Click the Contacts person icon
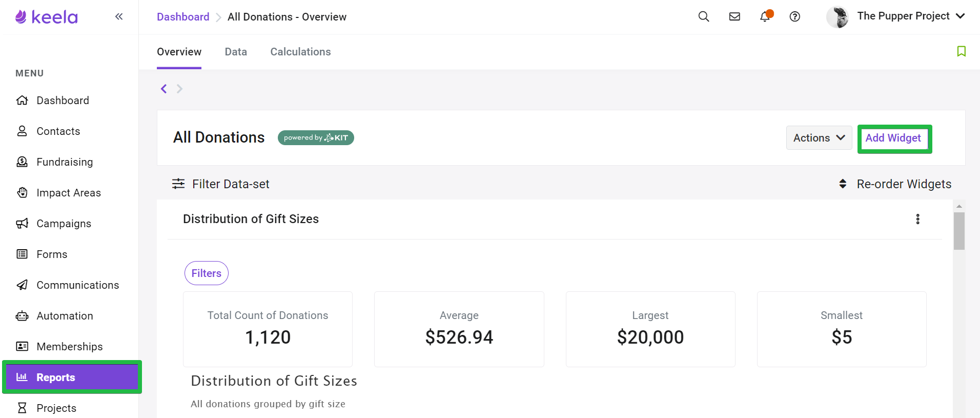 click(22, 131)
